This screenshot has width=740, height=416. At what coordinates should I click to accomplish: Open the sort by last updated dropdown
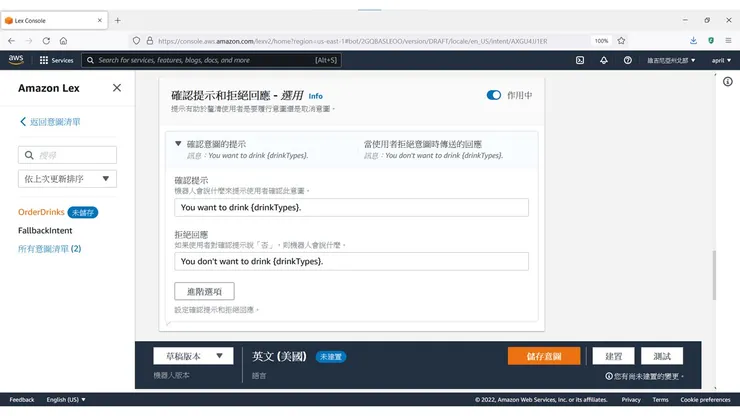(67, 179)
